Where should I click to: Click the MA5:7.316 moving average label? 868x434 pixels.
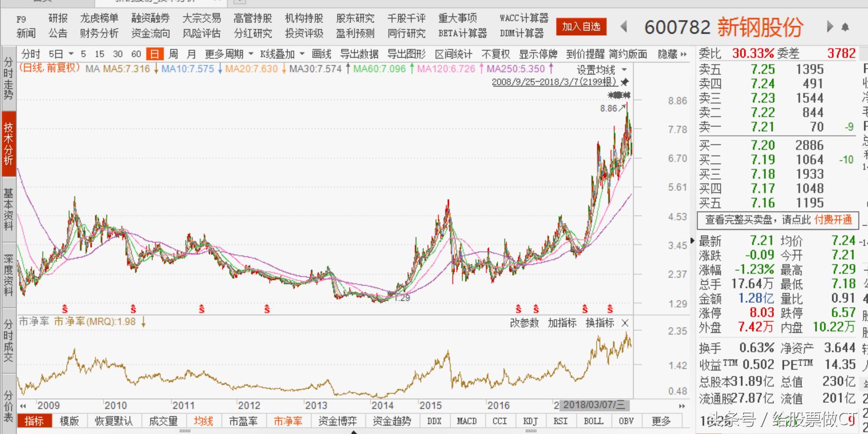coord(127,69)
